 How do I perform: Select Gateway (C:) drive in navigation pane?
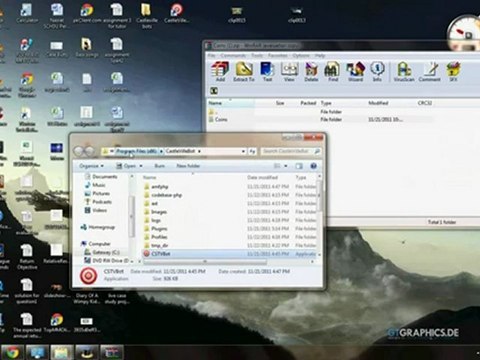[106, 252]
